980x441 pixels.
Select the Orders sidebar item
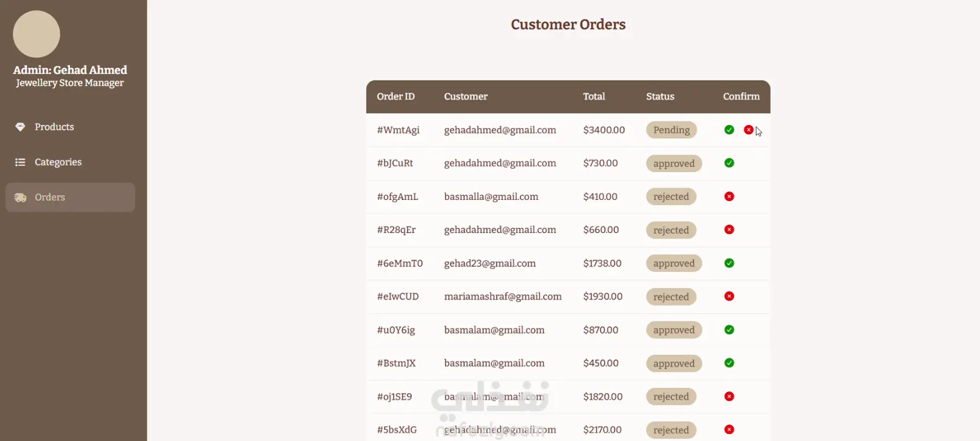pos(70,197)
